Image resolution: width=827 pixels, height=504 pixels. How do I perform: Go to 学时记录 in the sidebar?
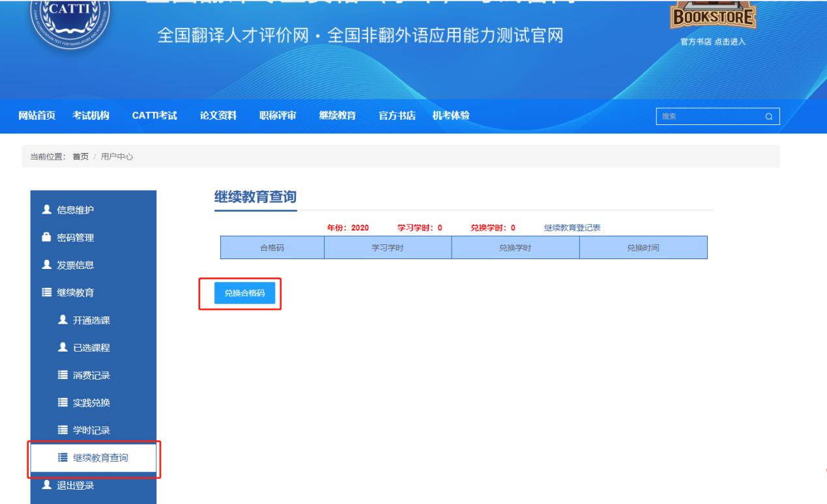point(91,430)
